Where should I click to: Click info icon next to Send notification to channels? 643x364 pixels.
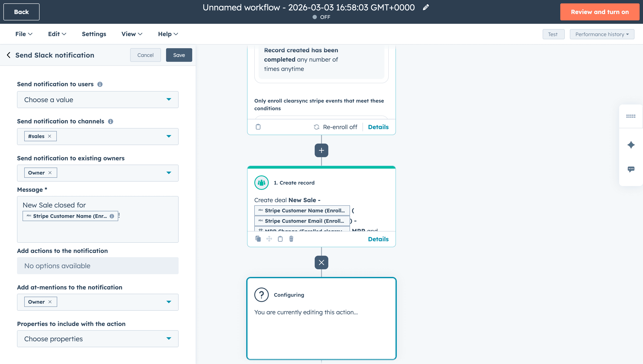pos(110,121)
